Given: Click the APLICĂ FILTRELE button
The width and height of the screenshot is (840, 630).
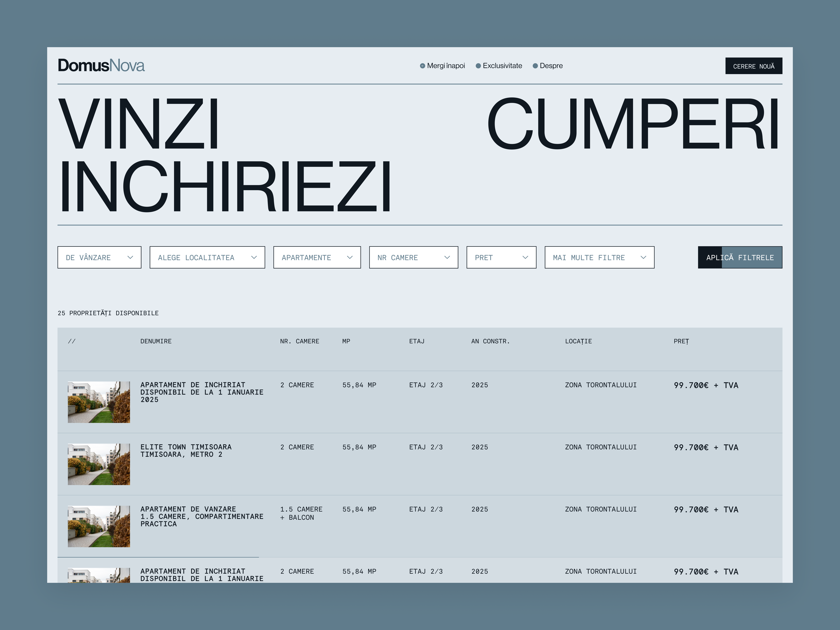Looking at the screenshot, I should click(740, 257).
